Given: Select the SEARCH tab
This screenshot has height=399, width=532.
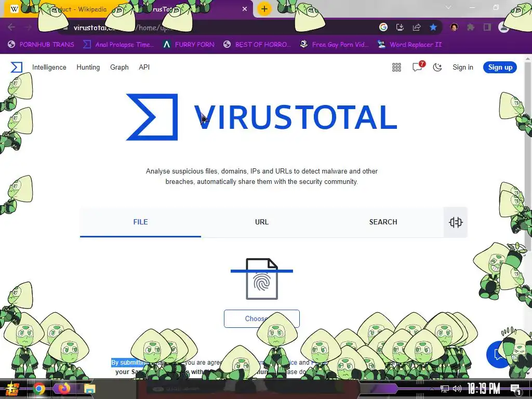Looking at the screenshot, I should coord(383,222).
